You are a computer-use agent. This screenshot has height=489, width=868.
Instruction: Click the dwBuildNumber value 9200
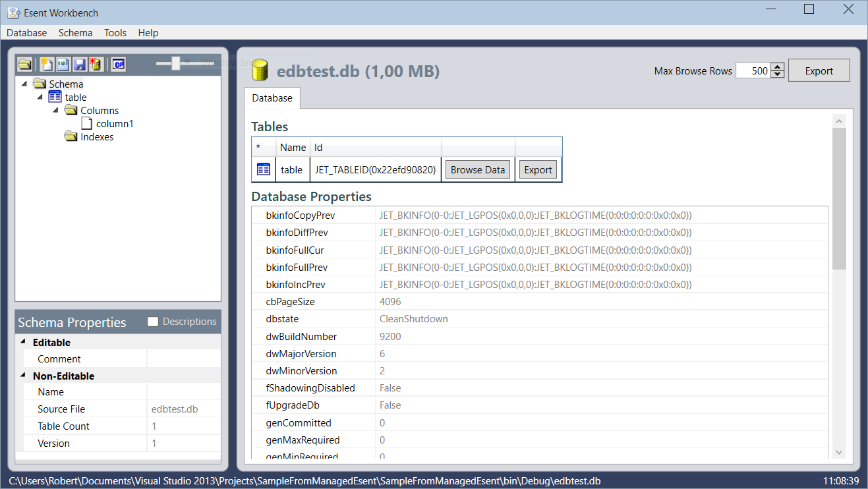coord(390,336)
